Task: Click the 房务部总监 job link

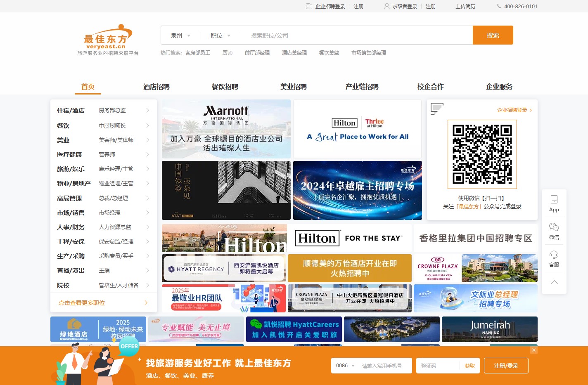Action: (112, 110)
